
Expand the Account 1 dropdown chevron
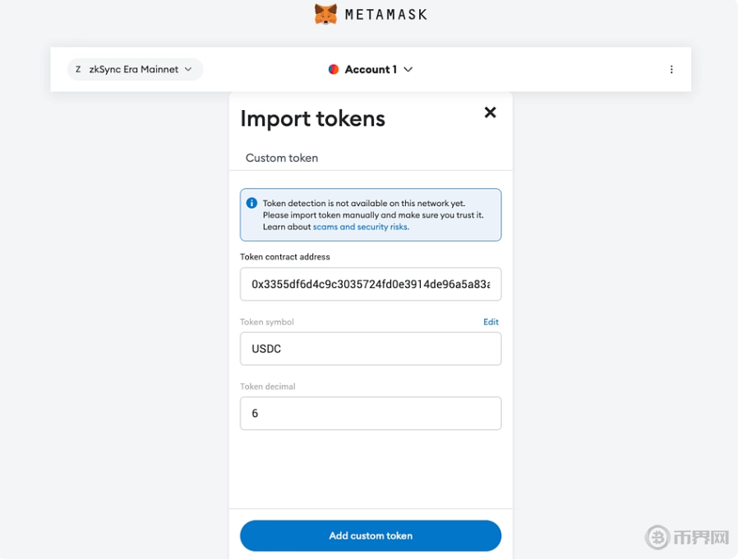pyautogui.click(x=408, y=70)
